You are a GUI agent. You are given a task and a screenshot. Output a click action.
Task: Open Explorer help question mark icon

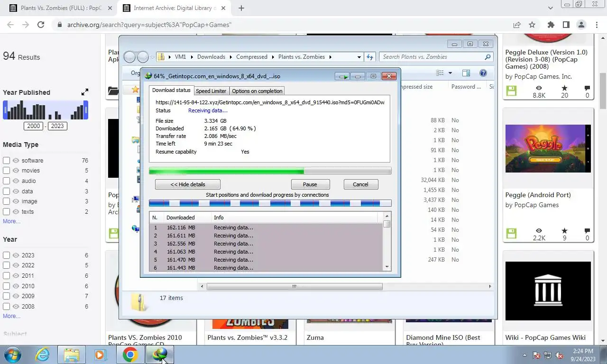(483, 73)
